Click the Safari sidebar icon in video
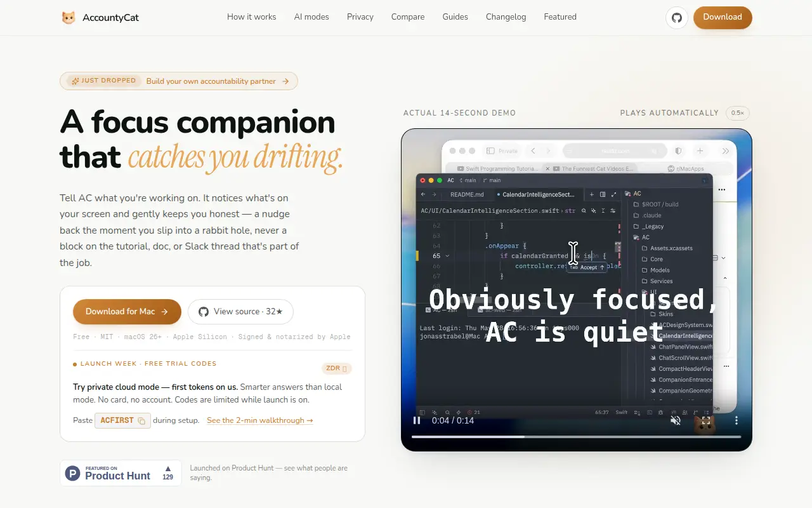Image resolution: width=812 pixels, height=508 pixels. coord(490,151)
